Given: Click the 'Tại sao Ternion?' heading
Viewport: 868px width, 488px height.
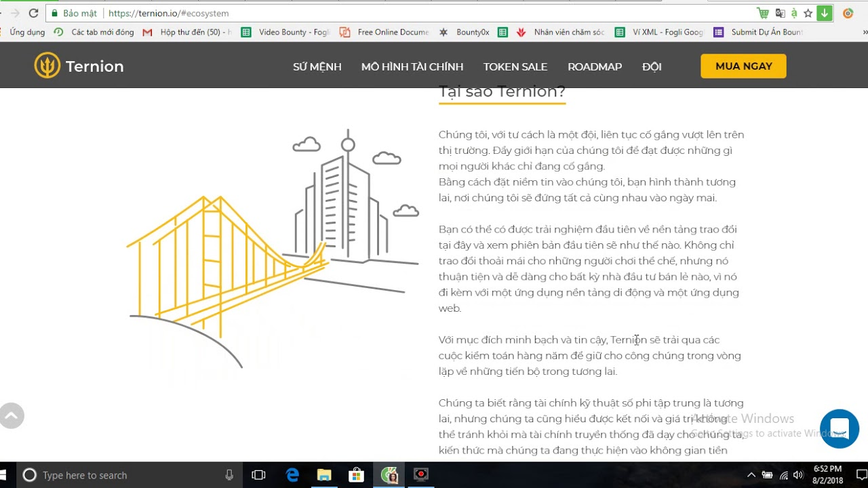Looking at the screenshot, I should [502, 92].
